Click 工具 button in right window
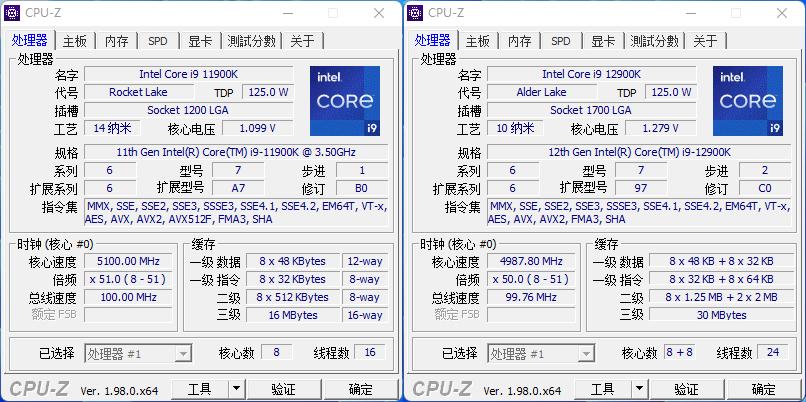The height and width of the screenshot is (402, 806). (x=602, y=389)
